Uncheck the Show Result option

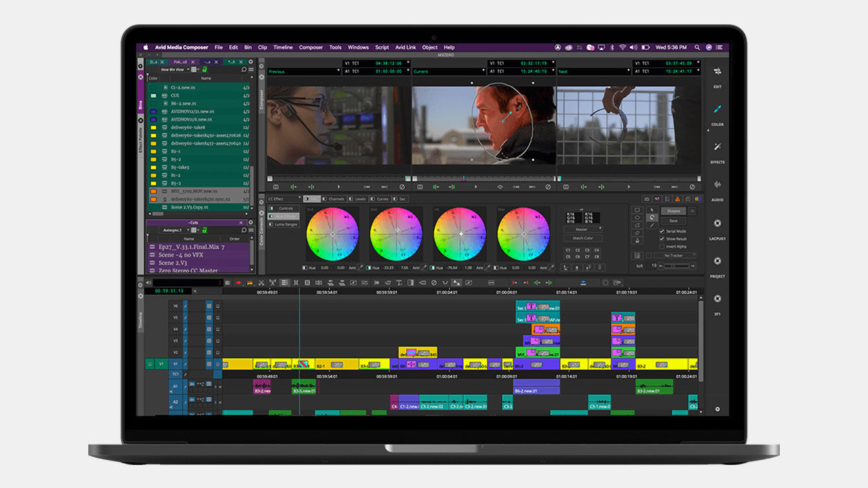tap(663, 239)
